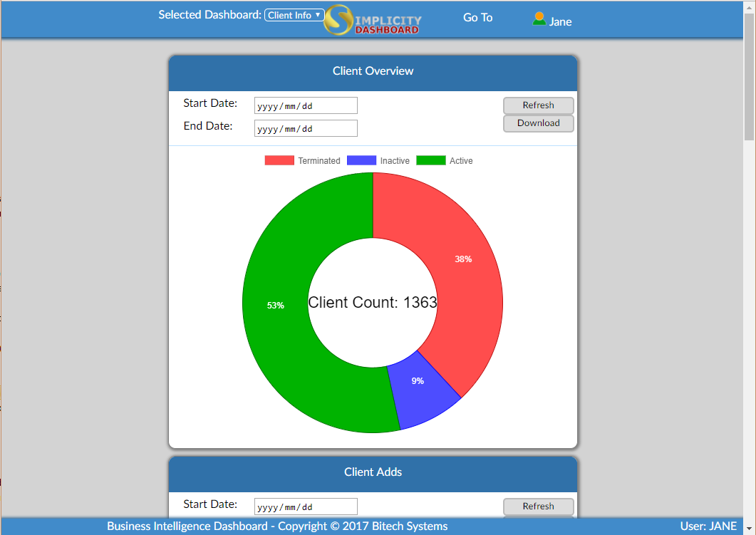Select Client Info from the dashboard selector
This screenshot has height=535, width=756.
pyautogui.click(x=294, y=15)
